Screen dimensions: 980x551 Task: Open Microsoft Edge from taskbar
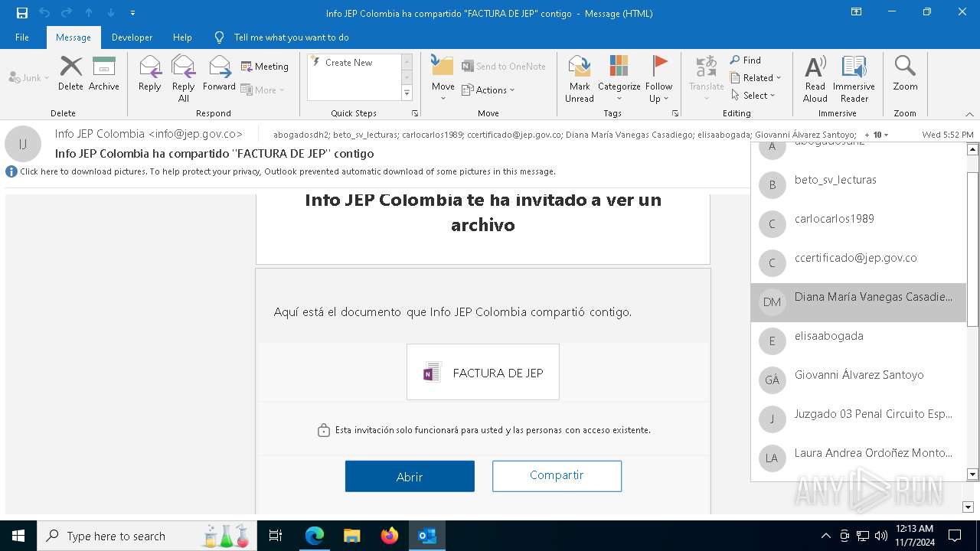point(315,536)
